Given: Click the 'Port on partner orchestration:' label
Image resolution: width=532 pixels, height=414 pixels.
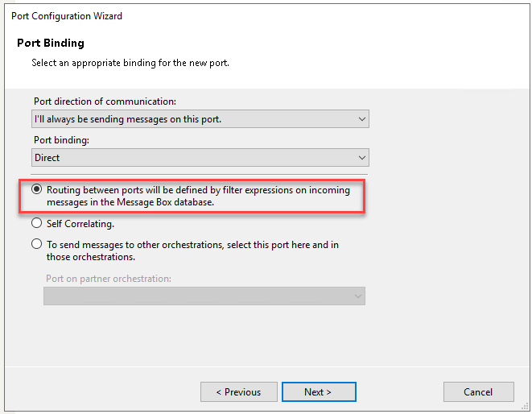Looking at the screenshot, I should (x=108, y=279).
